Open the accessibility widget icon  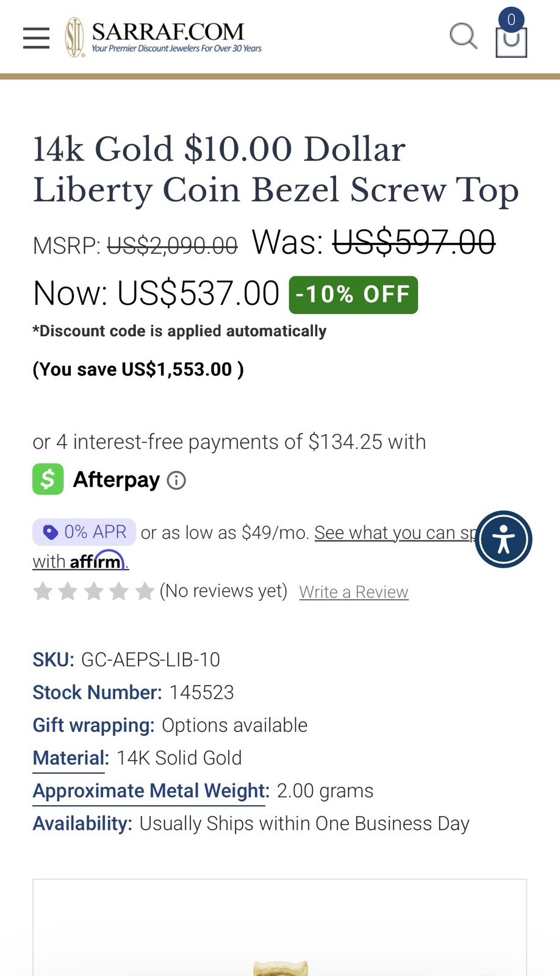tap(504, 539)
